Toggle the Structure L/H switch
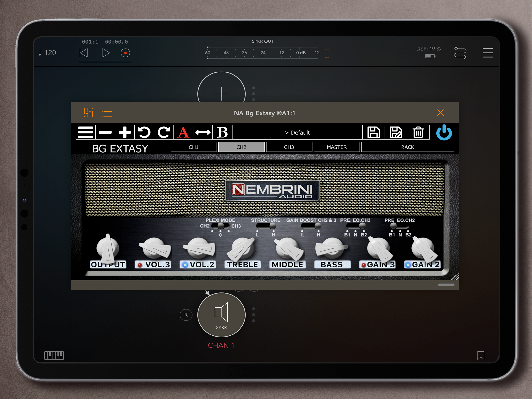The width and height of the screenshot is (532, 399). pyautogui.click(x=266, y=226)
